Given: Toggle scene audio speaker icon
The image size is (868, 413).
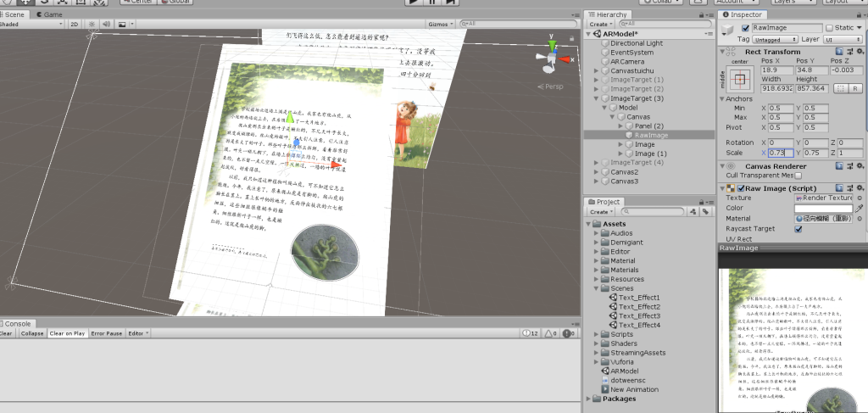Looking at the screenshot, I should click(106, 24).
